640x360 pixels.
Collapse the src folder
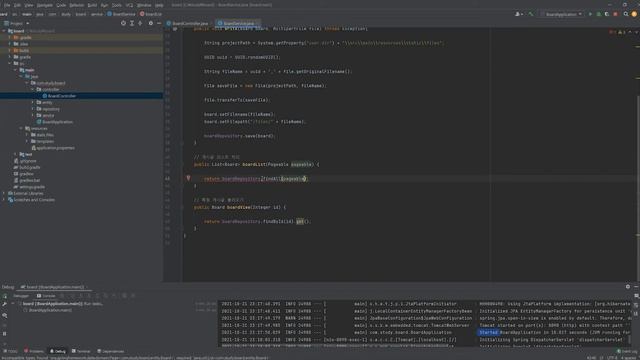(10, 63)
